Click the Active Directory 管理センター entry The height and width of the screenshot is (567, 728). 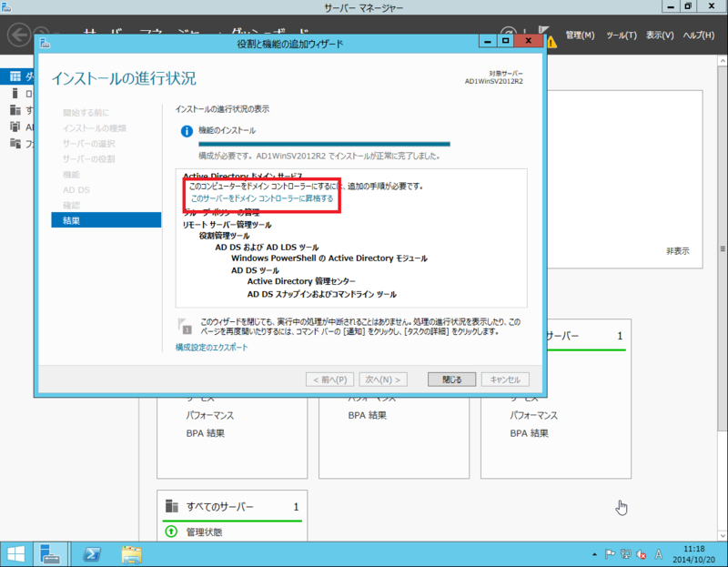[301, 281]
